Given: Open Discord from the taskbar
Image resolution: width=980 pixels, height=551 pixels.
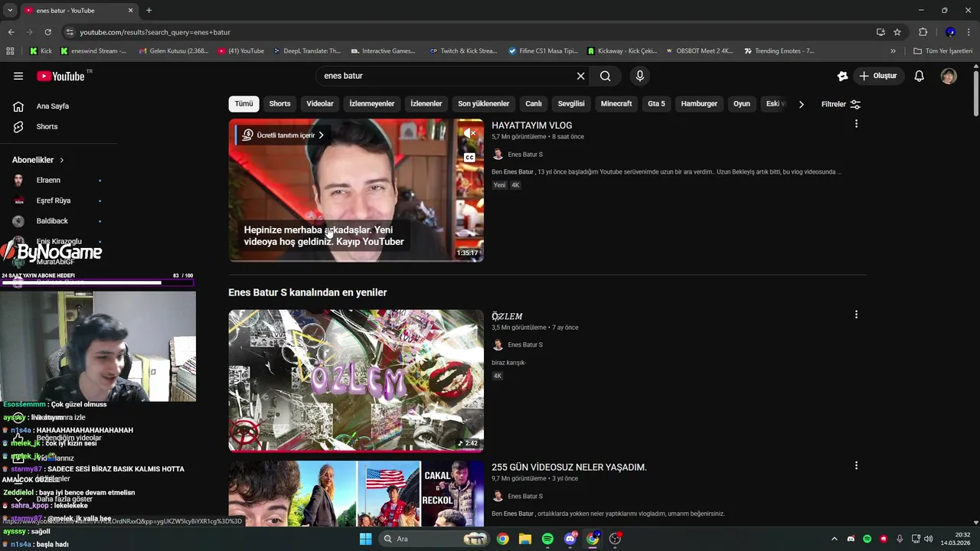Looking at the screenshot, I should 570,539.
